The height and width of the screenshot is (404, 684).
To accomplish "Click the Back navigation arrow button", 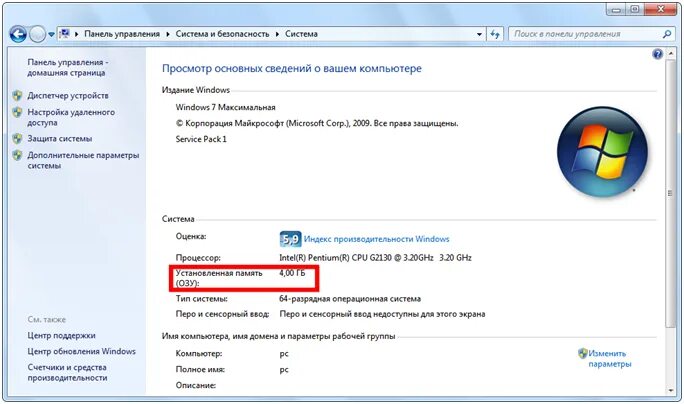I will (18, 34).
